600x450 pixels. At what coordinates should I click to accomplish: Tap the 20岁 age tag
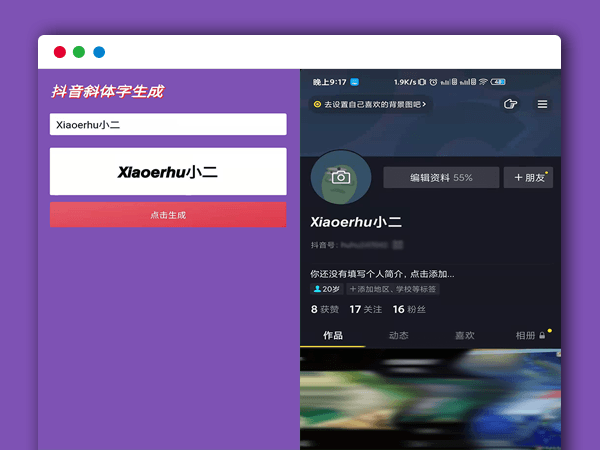327,289
